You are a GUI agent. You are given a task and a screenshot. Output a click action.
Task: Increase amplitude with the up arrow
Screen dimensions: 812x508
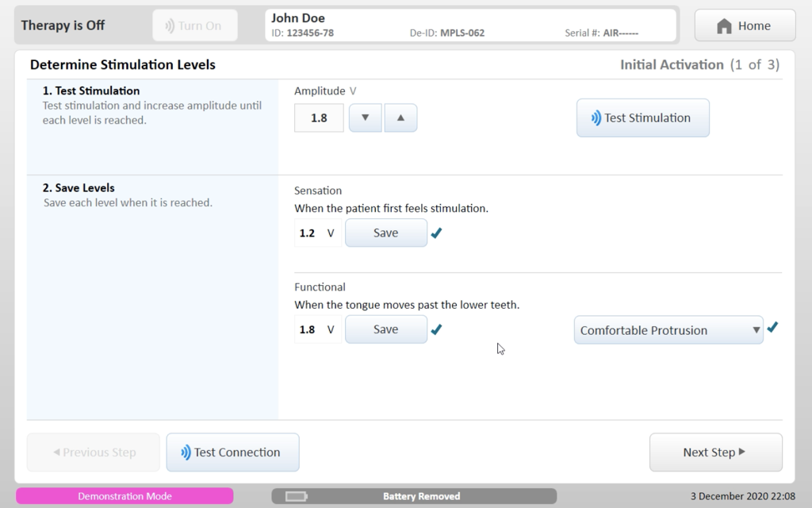point(400,117)
